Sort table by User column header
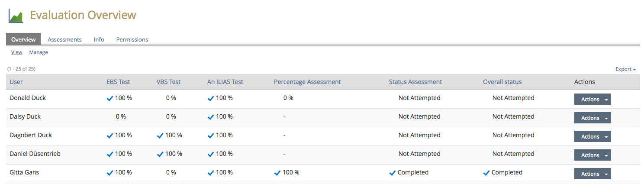The image size is (644, 184). coord(16,82)
